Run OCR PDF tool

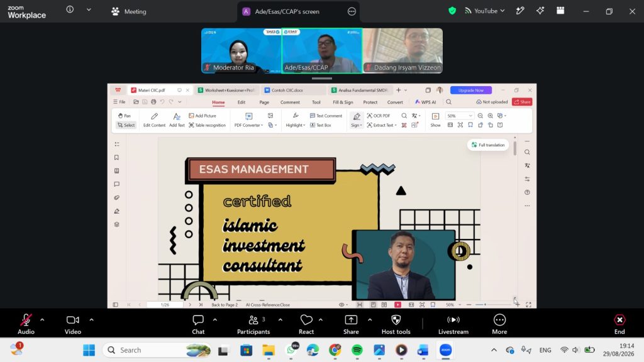coord(378,116)
